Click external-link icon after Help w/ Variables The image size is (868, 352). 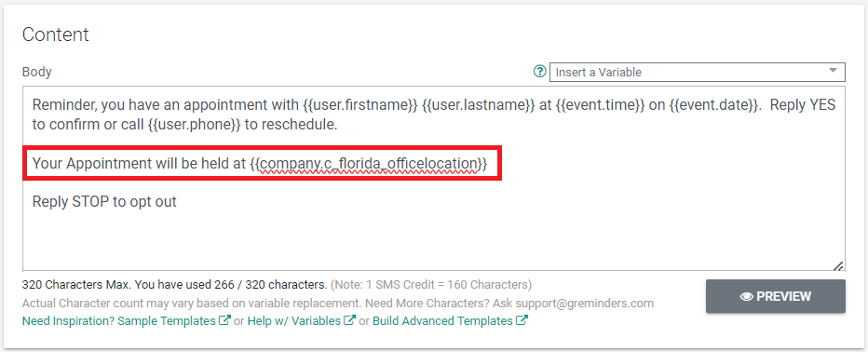pos(350,320)
